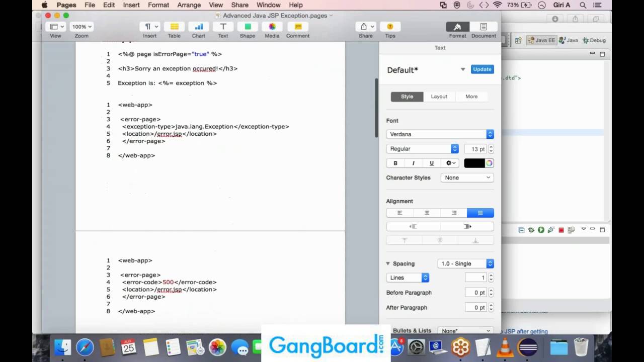The width and height of the screenshot is (644, 362).
Task: Maximize the Eclipse editor view icon
Action: 602,54
